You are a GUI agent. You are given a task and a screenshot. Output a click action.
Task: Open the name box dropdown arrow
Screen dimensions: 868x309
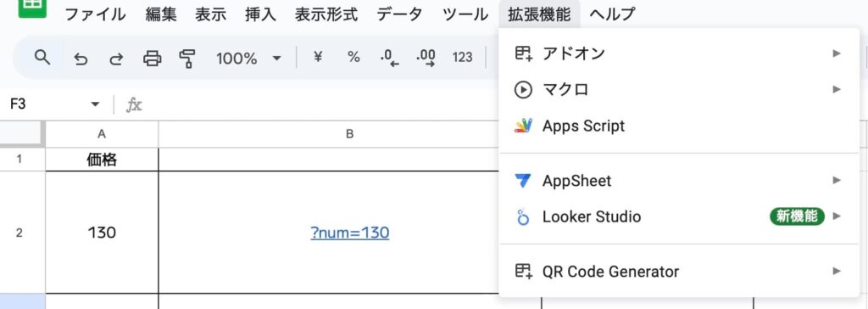click(95, 104)
